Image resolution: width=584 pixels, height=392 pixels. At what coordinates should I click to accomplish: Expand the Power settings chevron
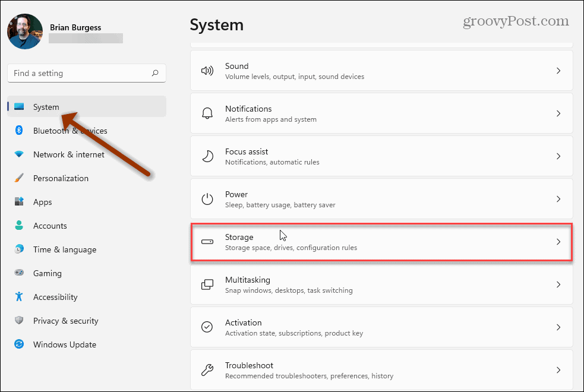coord(558,198)
